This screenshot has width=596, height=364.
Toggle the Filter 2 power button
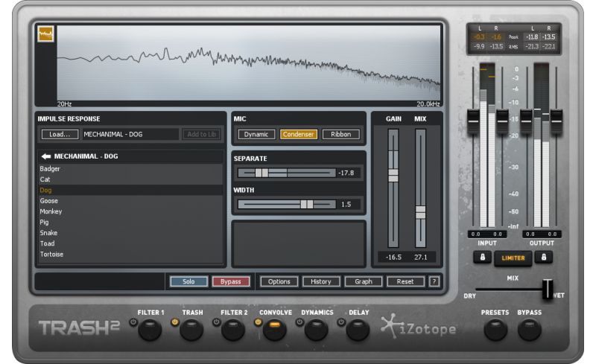tap(216, 322)
